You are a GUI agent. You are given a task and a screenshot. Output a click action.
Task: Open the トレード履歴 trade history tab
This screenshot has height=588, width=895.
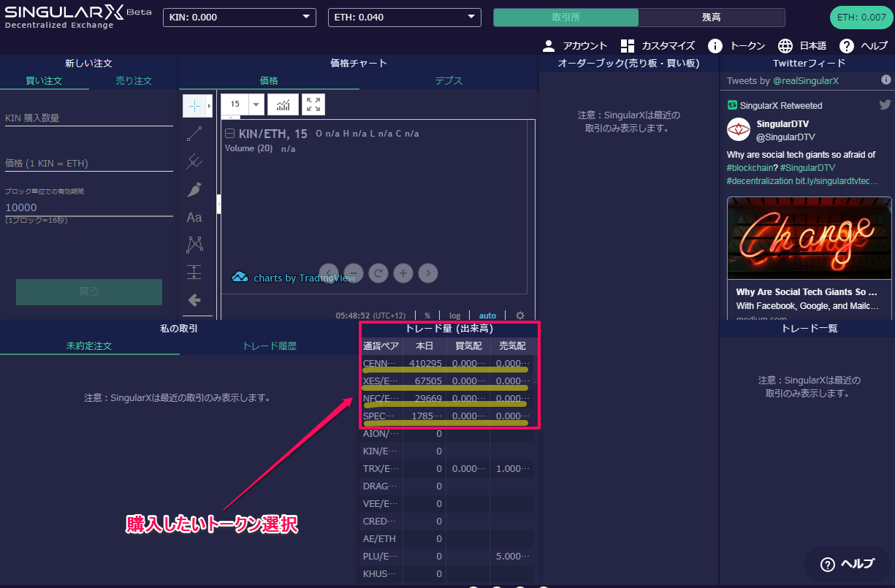tap(270, 346)
